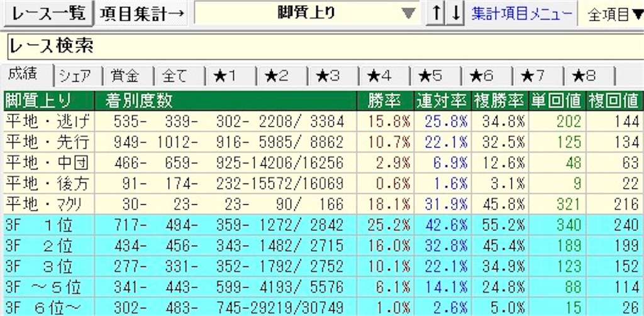Select the 3F 3位 row label
Viewport: 644px width, 316px height.
tap(48, 266)
